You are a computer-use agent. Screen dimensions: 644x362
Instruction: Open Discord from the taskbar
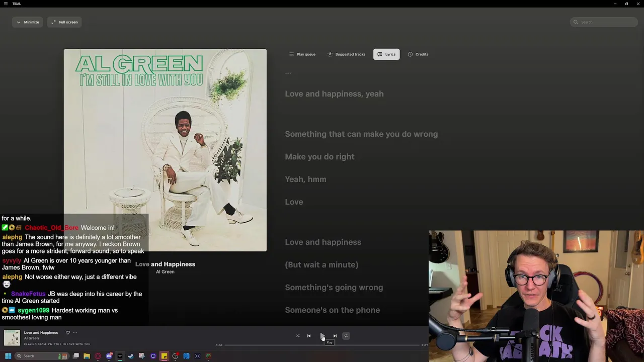(x=109, y=356)
